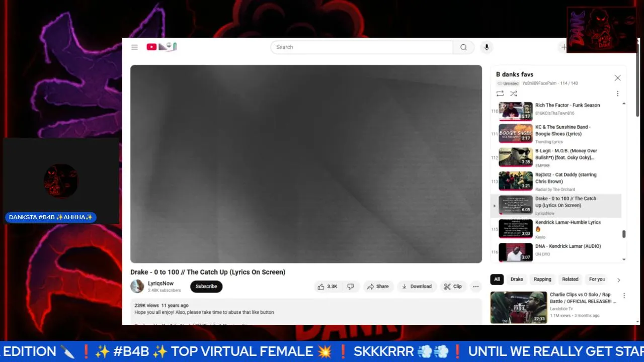Click video title Drake - 0 to 100
This screenshot has height=362, width=644.
[208, 272]
